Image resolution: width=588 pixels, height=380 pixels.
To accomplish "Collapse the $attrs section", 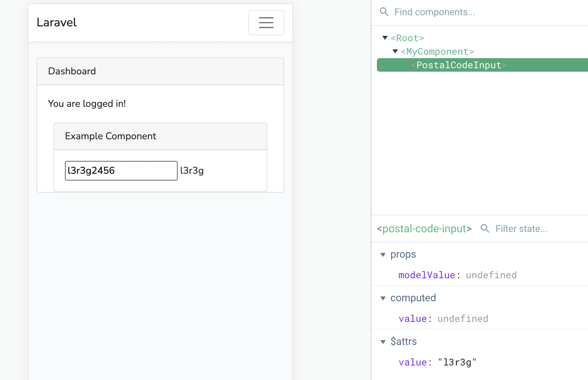I will [x=383, y=342].
